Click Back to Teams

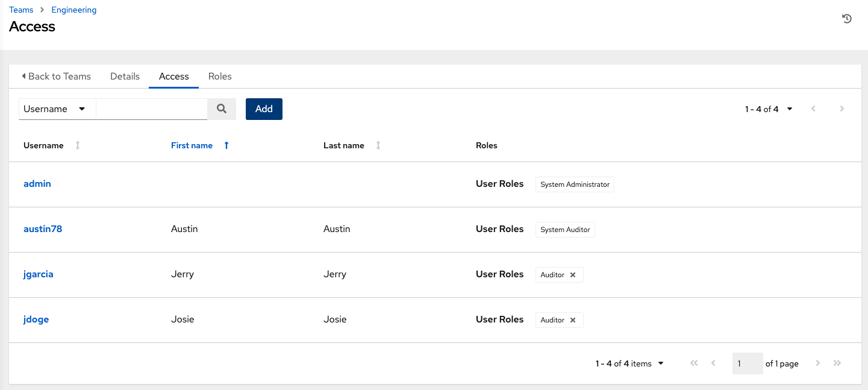tap(57, 76)
